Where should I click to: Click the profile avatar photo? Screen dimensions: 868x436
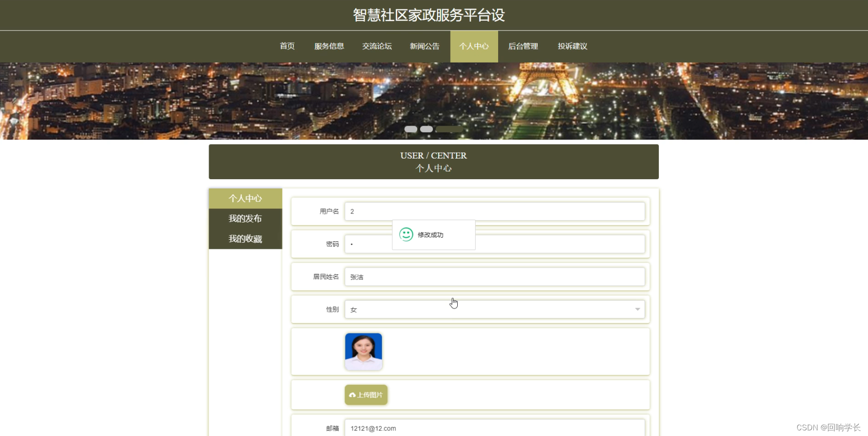[363, 351]
